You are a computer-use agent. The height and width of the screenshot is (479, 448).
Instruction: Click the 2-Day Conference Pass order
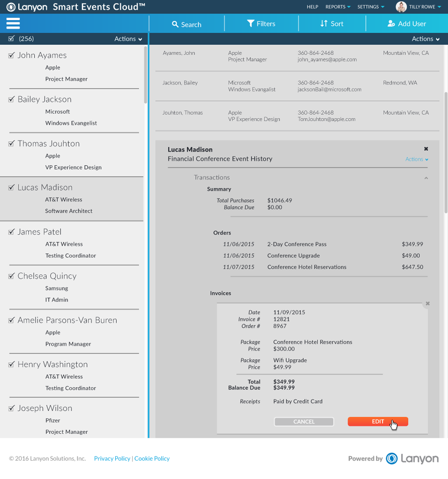pyautogui.click(x=297, y=244)
